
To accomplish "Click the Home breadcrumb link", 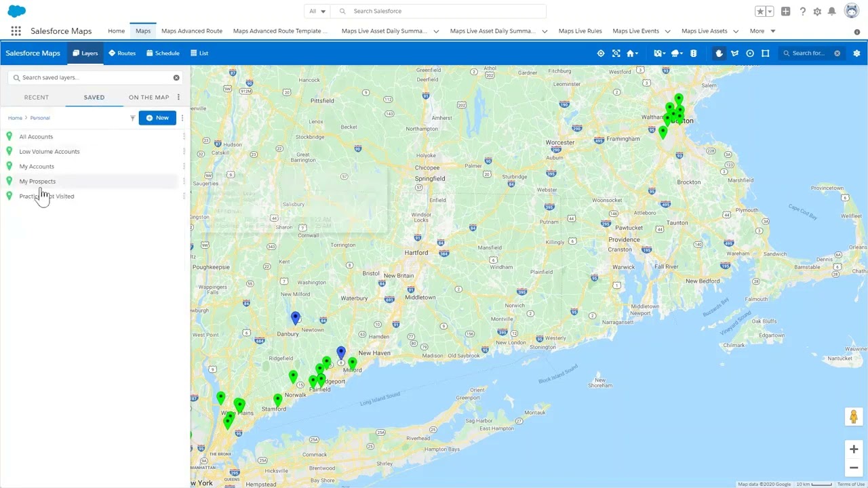I will point(15,118).
